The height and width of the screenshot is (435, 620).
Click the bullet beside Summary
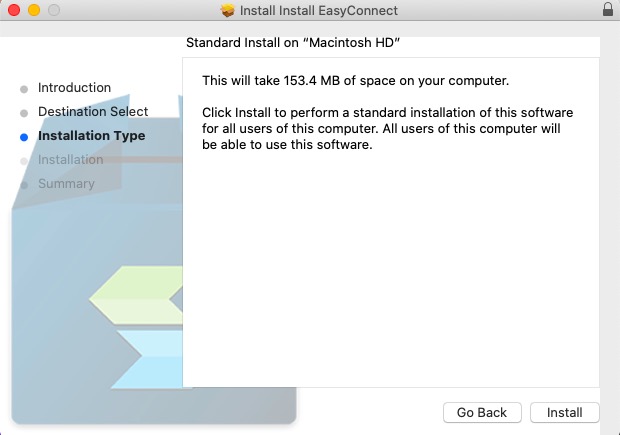(x=24, y=185)
